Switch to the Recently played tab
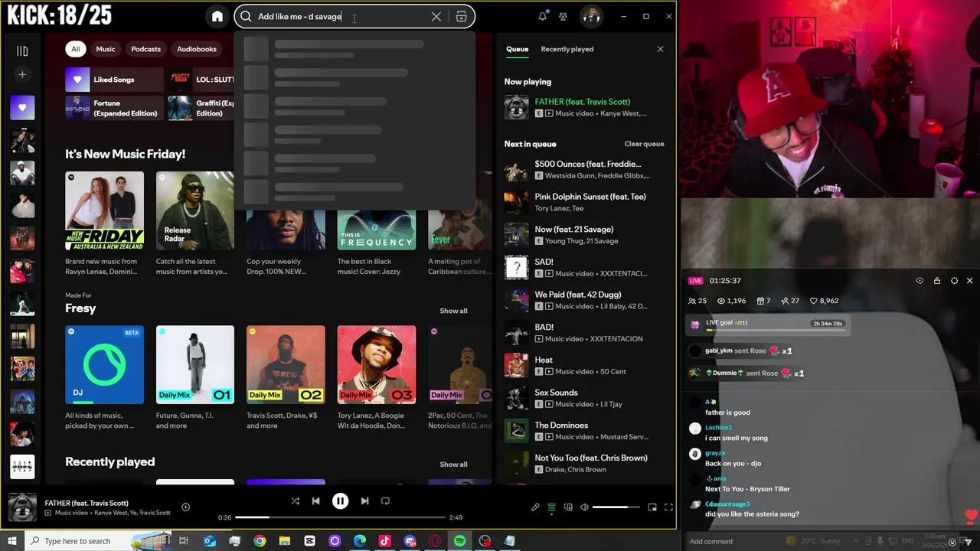This screenshot has width=980, height=551. (x=567, y=49)
